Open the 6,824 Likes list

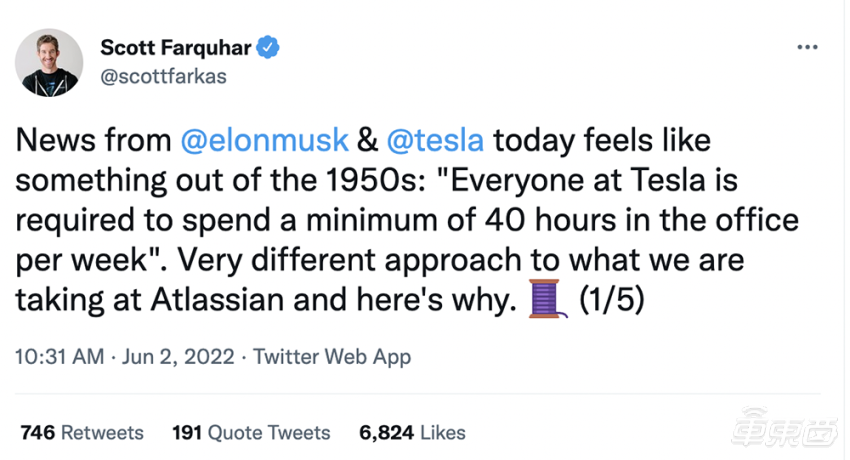[412, 433]
